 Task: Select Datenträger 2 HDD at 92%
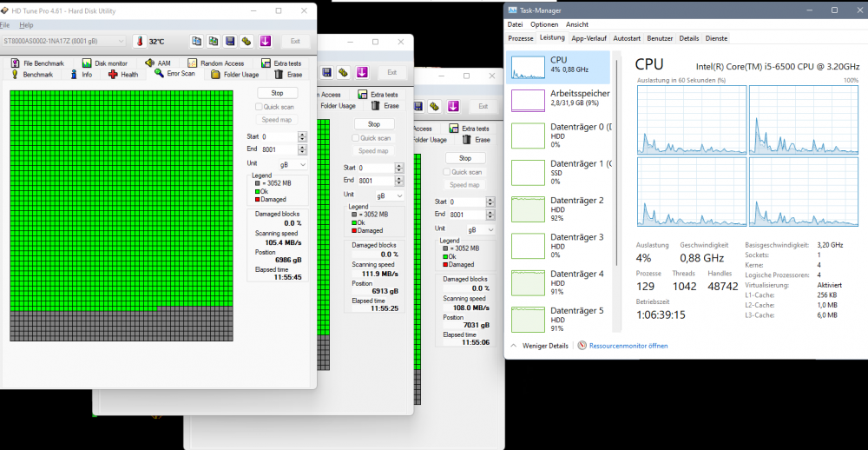(x=558, y=208)
